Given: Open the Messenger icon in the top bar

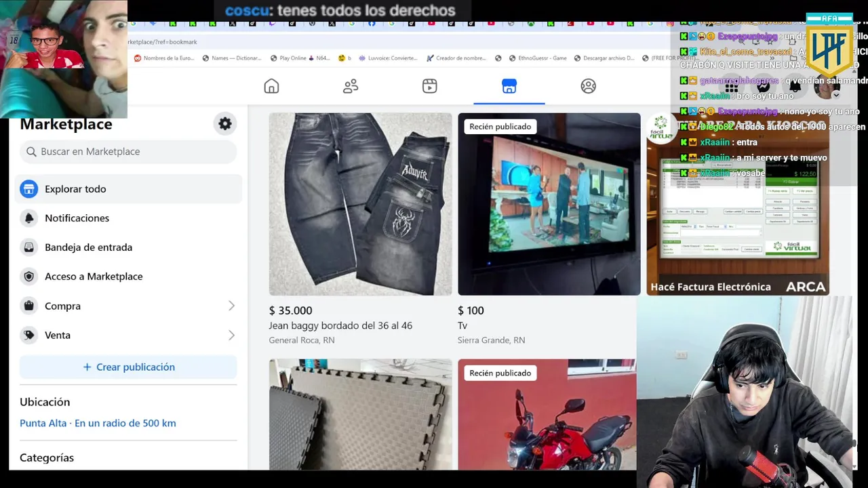Looking at the screenshot, I should point(763,87).
